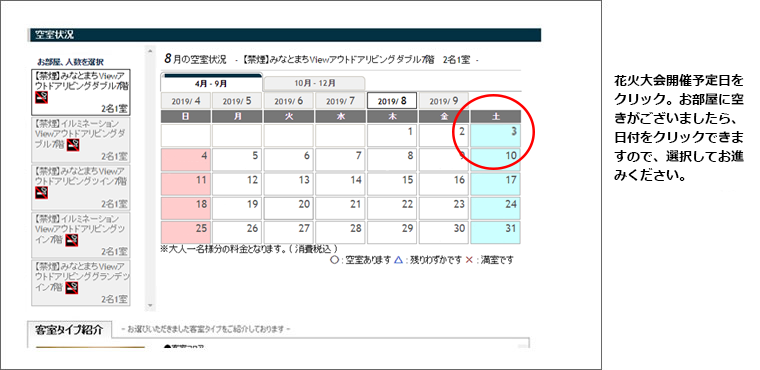Open the 客室タイプ紹介 tab

coord(70,329)
